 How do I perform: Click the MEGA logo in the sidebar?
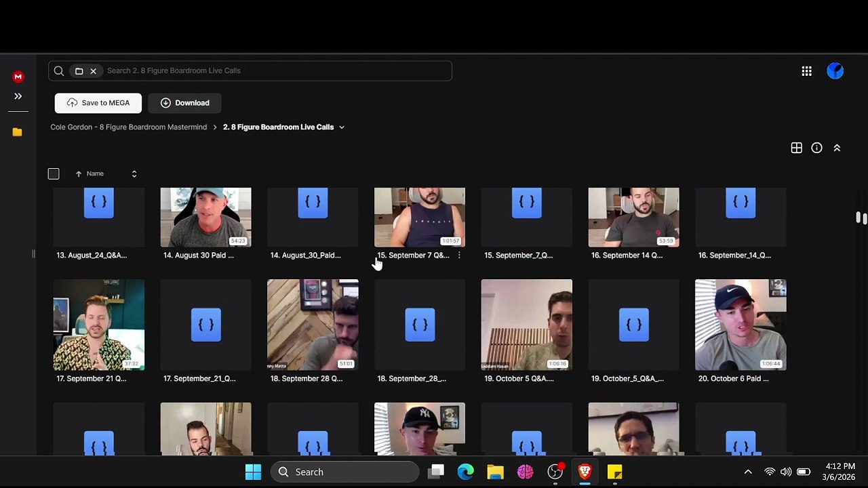coord(18,77)
